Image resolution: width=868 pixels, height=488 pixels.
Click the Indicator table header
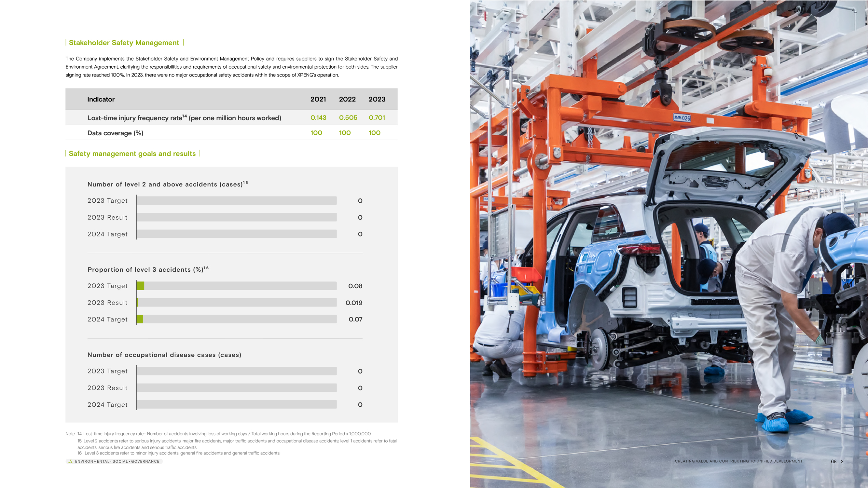click(101, 99)
